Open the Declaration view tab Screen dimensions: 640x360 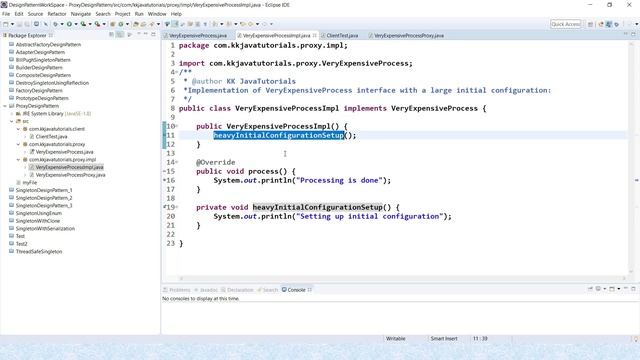[x=237, y=290]
